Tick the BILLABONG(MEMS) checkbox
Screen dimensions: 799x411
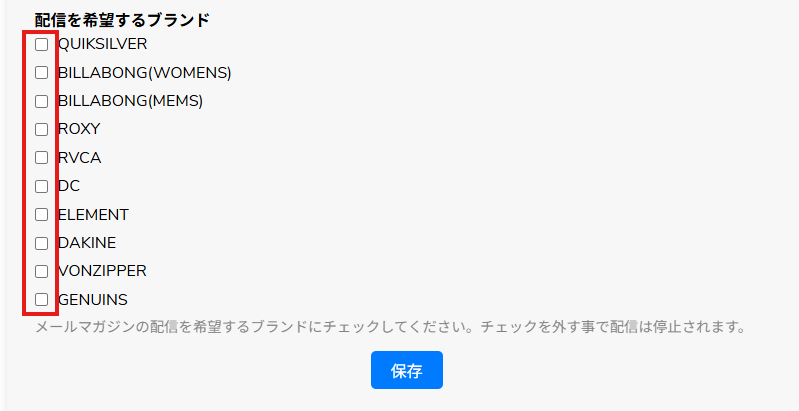41,101
